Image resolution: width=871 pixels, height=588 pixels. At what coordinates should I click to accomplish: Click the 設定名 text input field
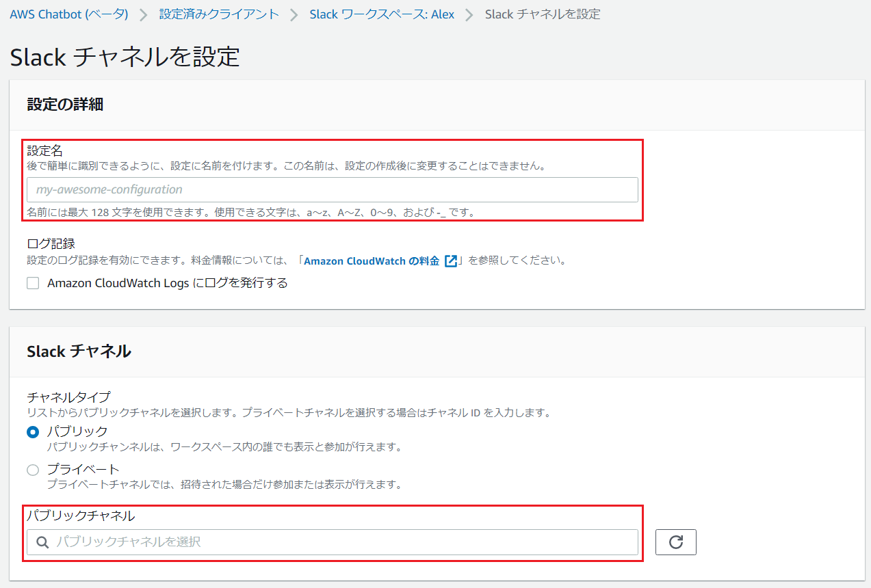pos(332,189)
